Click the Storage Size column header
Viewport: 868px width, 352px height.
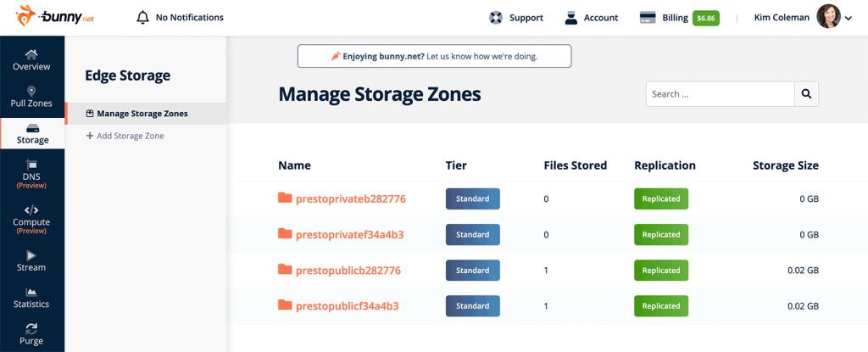point(786,165)
